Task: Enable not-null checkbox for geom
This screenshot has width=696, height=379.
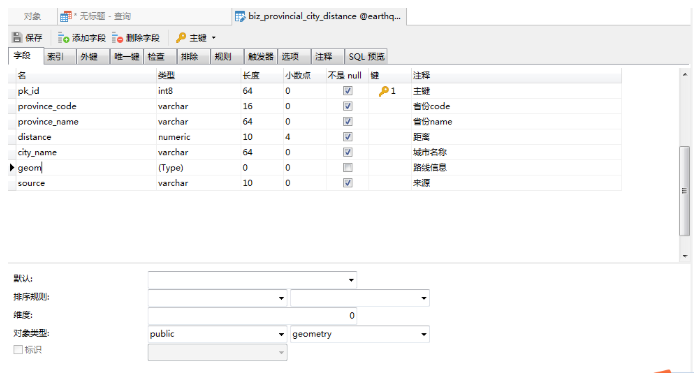Action: [x=348, y=167]
